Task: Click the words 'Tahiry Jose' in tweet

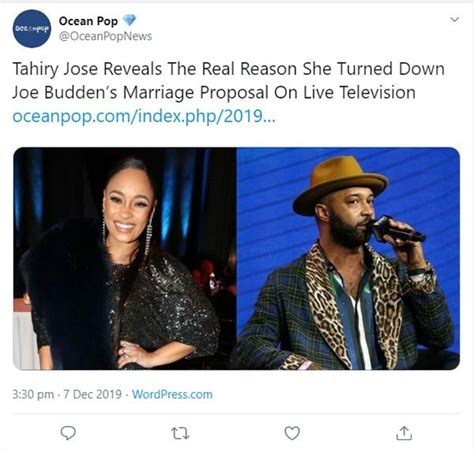Action: 55,69
